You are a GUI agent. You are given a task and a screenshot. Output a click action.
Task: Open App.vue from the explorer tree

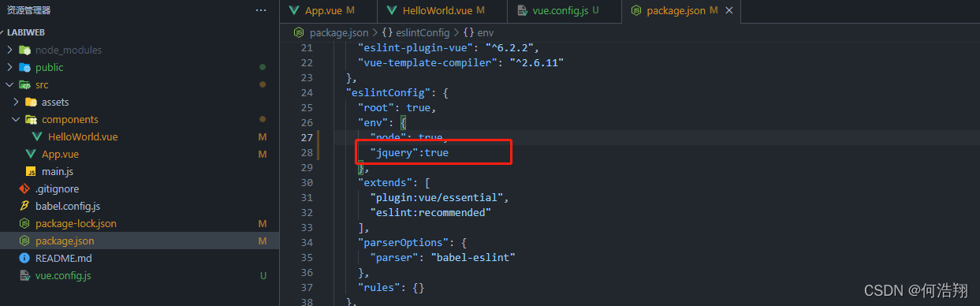point(60,154)
